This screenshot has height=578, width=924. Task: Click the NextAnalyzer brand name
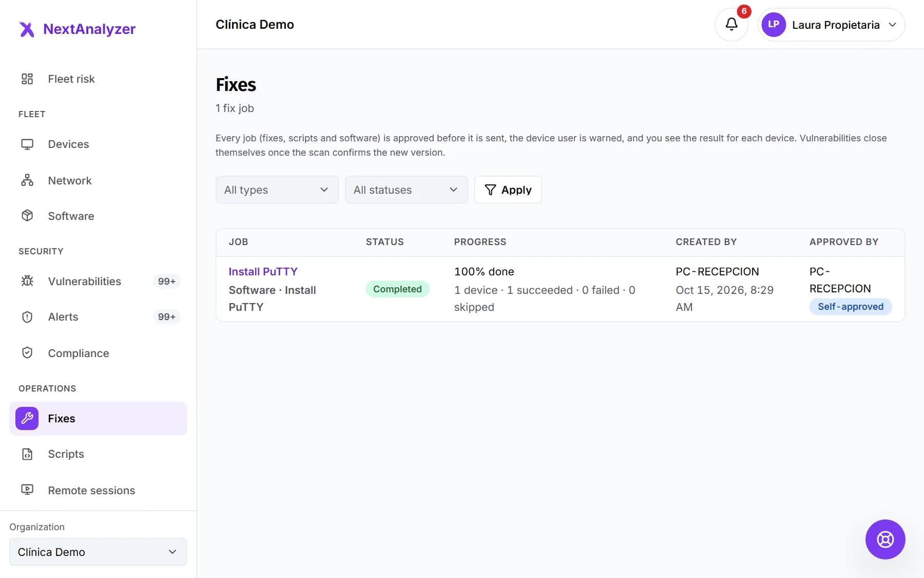(x=89, y=29)
